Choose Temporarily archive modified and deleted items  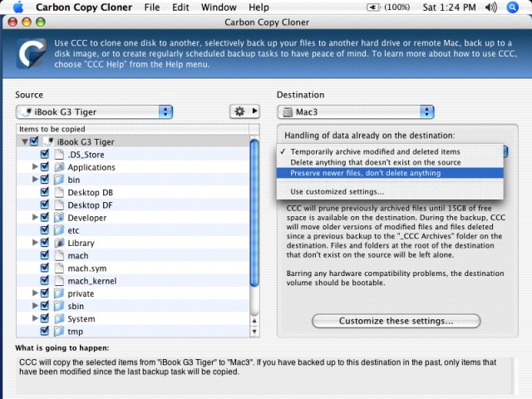(390, 151)
